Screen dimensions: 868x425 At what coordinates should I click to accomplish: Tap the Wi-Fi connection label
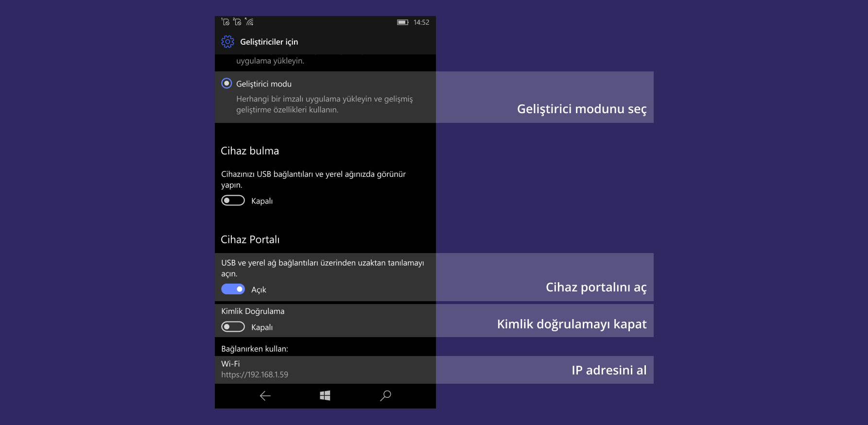click(x=230, y=364)
